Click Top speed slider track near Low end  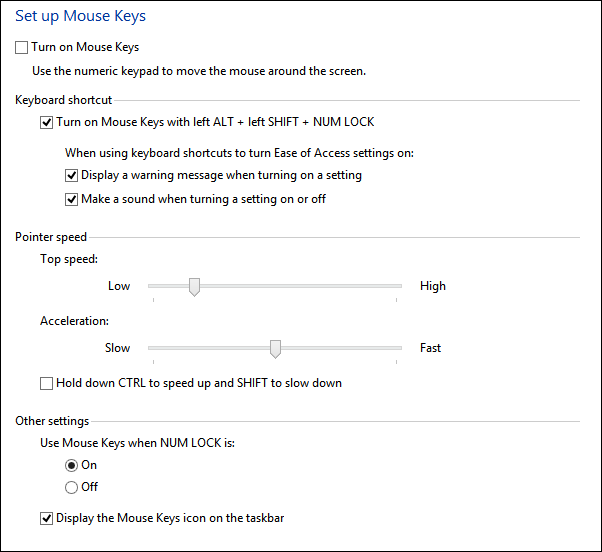pyautogui.click(x=160, y=286)
